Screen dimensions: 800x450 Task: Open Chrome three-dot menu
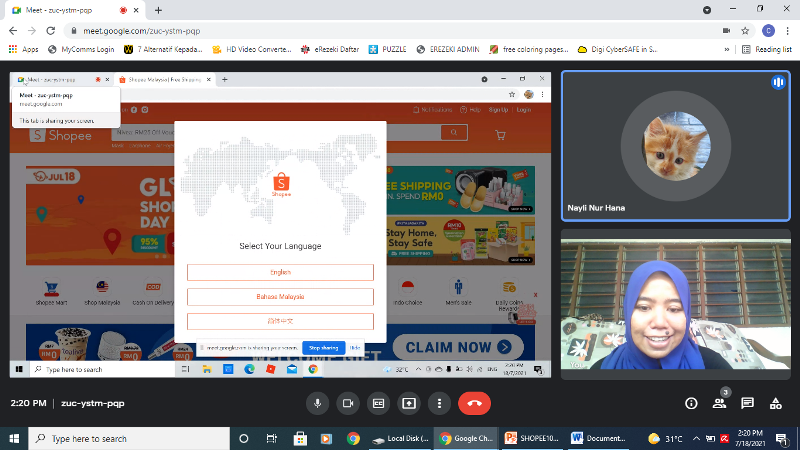pyautogui.click(x=788, y=31)
